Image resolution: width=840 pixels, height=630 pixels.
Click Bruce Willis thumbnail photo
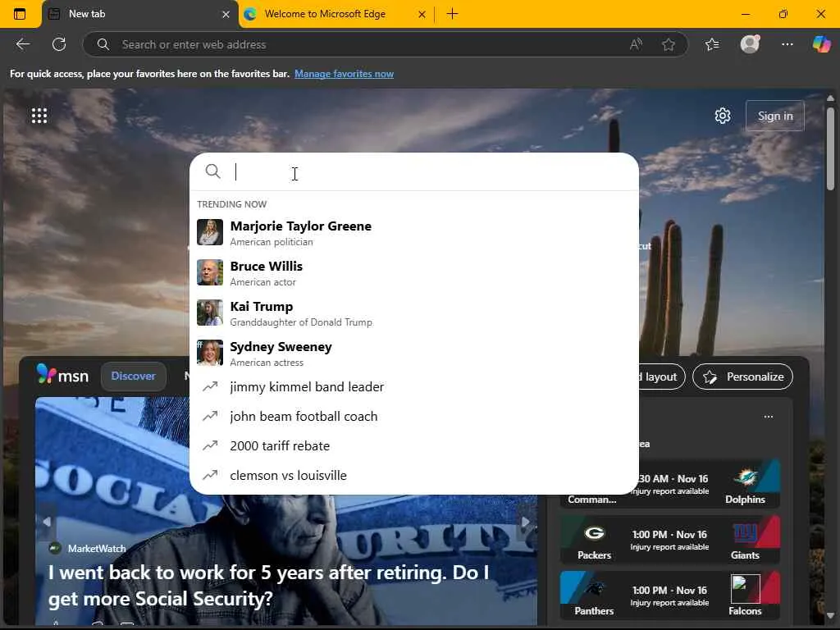(x=210, y=272)
